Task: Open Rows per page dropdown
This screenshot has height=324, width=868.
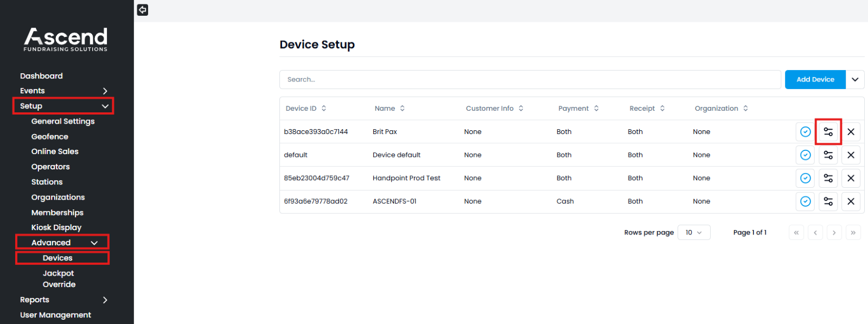Action: (694, 232)
